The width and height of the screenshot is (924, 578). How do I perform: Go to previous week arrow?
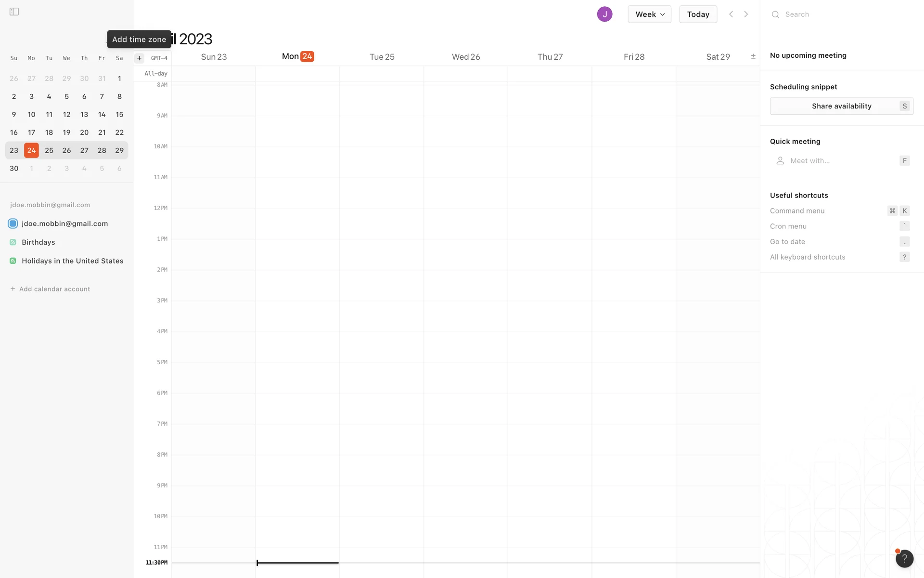(x=731, y=14)
